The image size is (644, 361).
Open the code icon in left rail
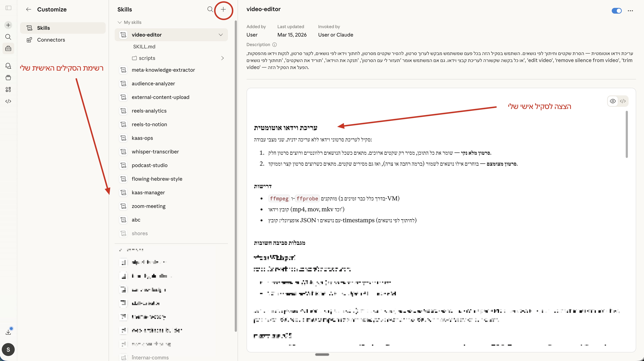(8, 101)
